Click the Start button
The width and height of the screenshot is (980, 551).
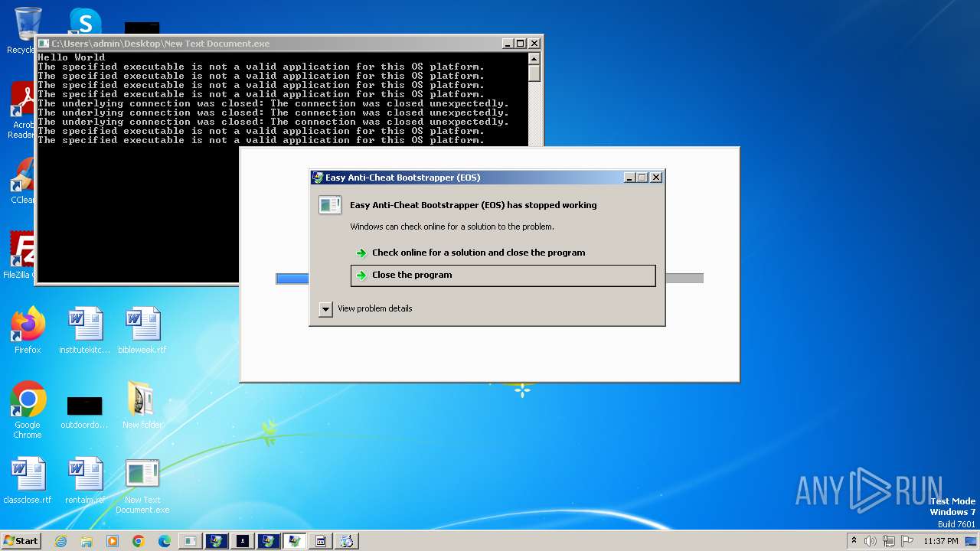tap(21, 540)
